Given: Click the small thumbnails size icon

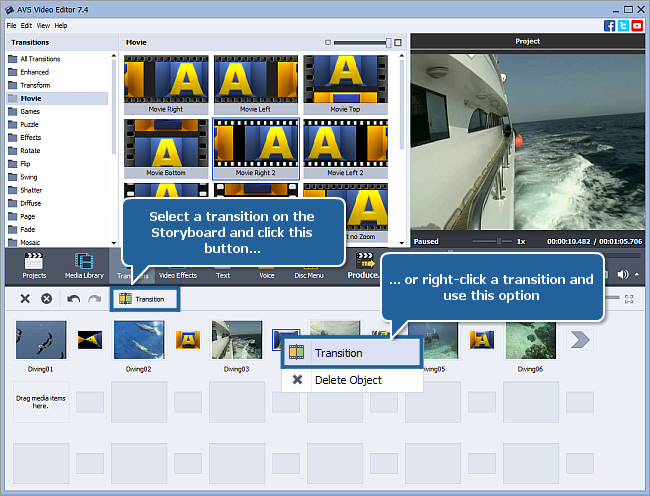Looking at the screenshot, I should click(327, 42).
